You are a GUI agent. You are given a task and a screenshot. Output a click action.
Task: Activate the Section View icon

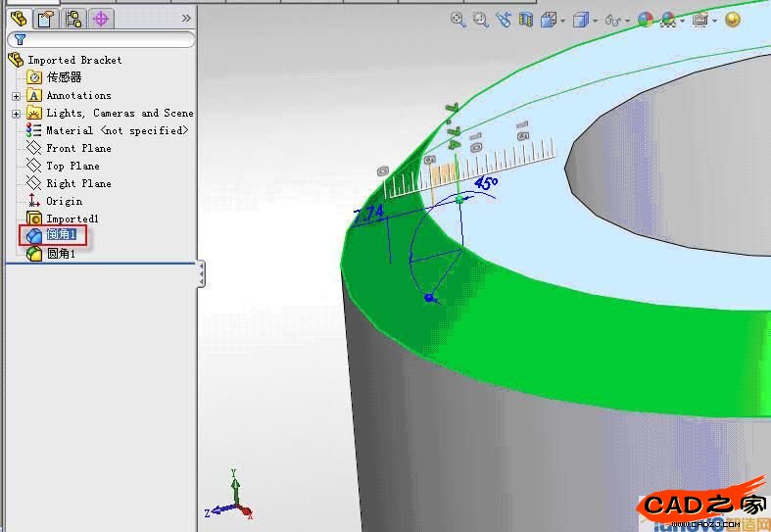tap(526, 19)
